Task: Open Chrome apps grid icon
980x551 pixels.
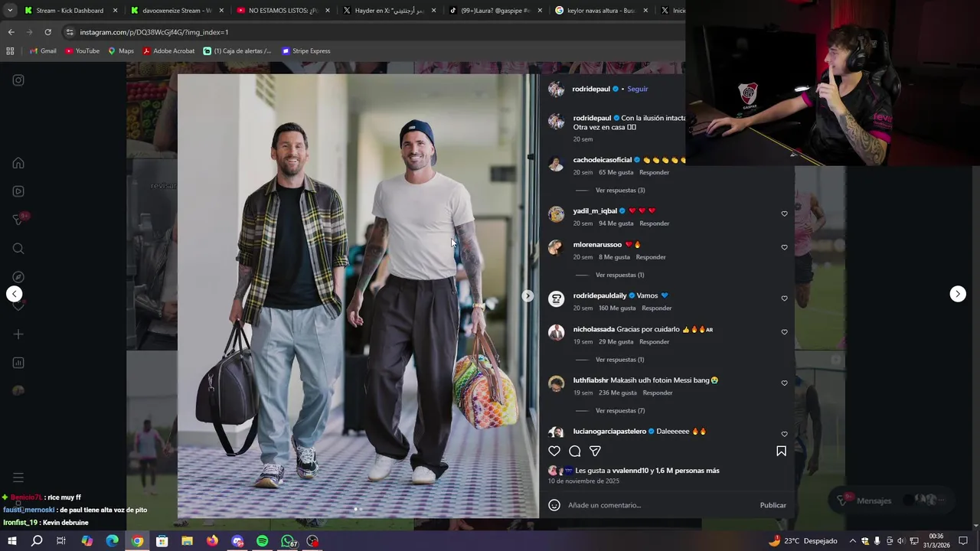Action: coord(10,51)
